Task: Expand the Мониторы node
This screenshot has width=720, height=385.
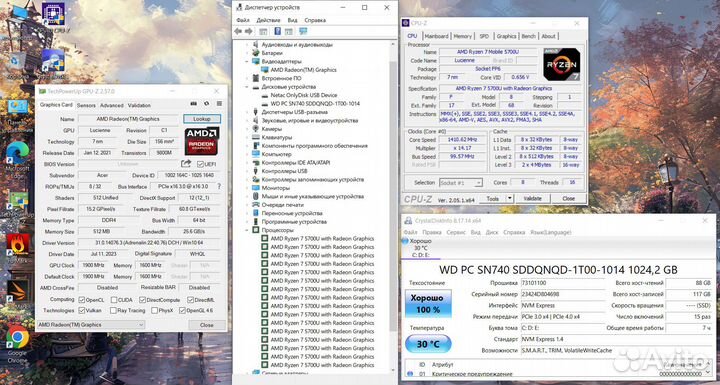Action: pyautogui.click(x=247, y=188)
